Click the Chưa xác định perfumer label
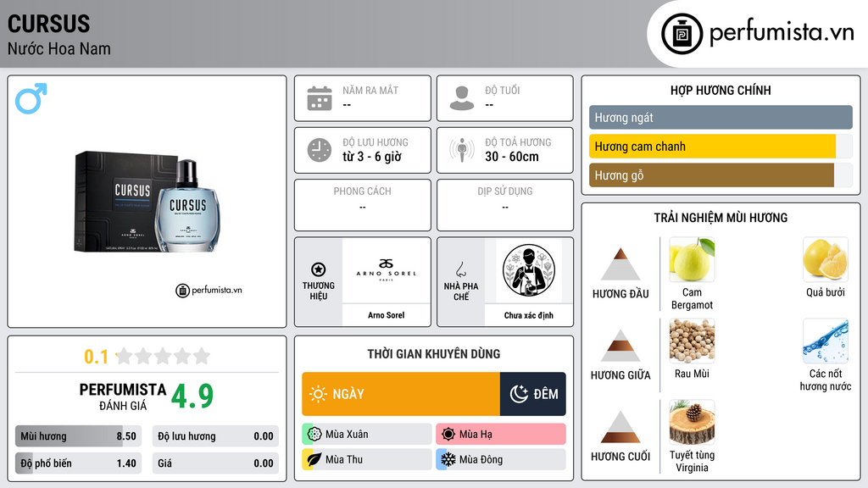 (x=529, y=315)
